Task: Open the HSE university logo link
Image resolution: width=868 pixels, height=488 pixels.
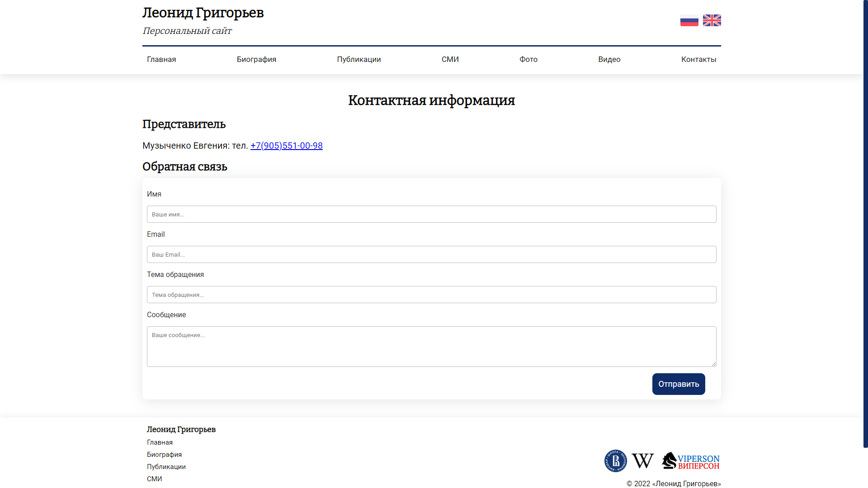Action: (x=615, y=461)
